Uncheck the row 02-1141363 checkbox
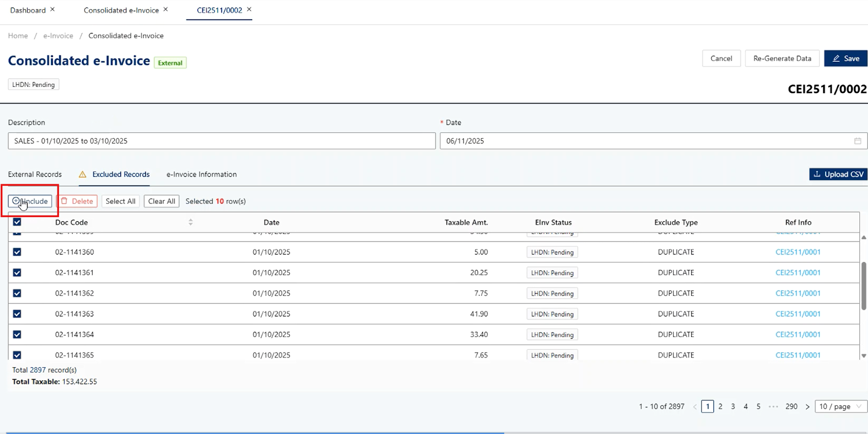The width and height of the screenshot is (868, 434). [17, 314]
